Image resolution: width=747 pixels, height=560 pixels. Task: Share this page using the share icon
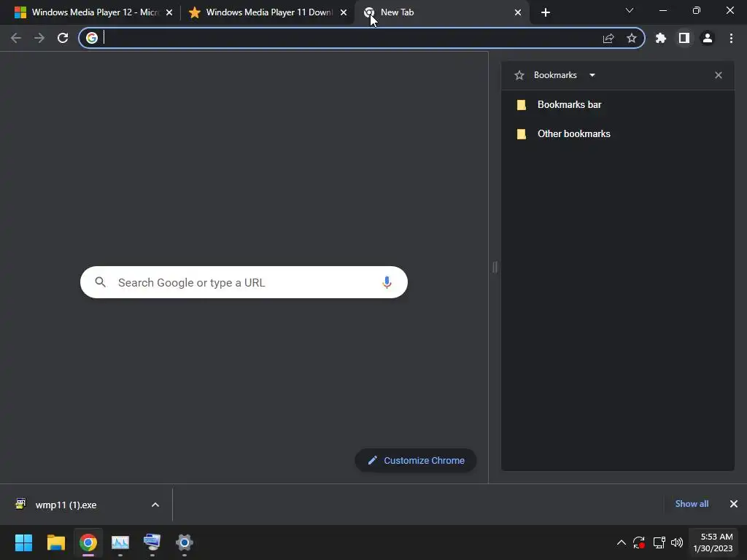608,38
